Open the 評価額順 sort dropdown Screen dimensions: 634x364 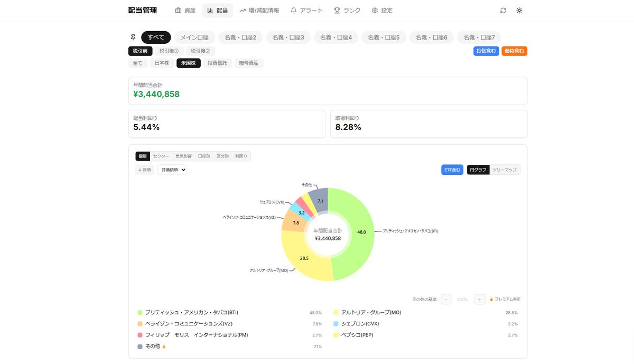click(x=172, y=170)
